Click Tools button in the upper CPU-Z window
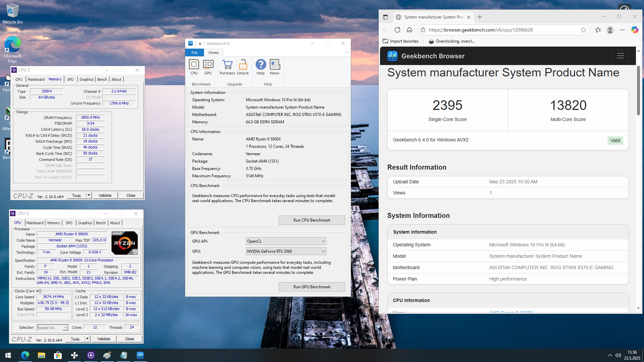The width and height of the screenshot is (644, 362). tap(76, 195)
